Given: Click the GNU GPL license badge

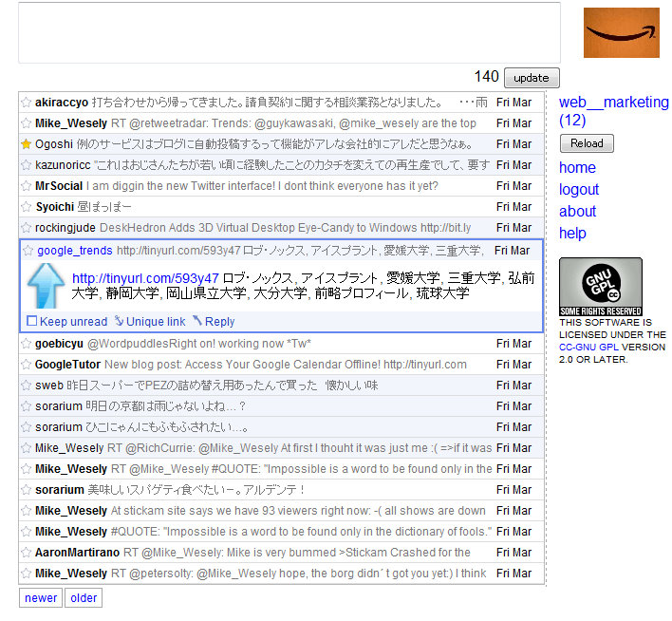Looking at the screenshot, I should [x=601, y=287].
